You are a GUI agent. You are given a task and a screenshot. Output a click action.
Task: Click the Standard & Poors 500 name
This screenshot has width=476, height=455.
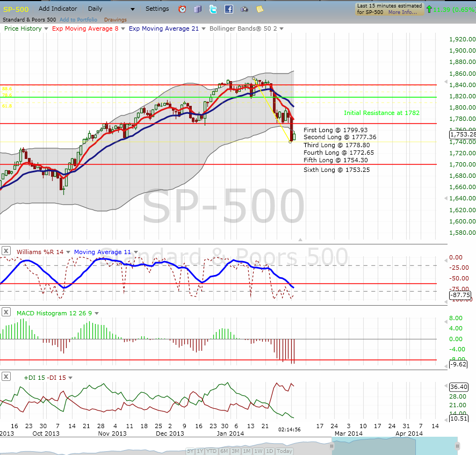pos(30,20)
